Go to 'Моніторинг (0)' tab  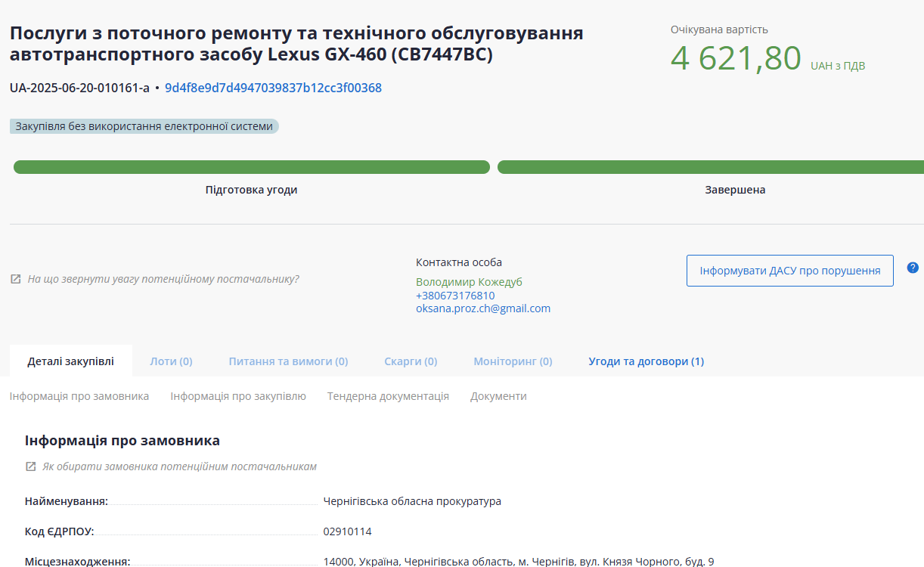pyautogui.click(x=513, y=361)
